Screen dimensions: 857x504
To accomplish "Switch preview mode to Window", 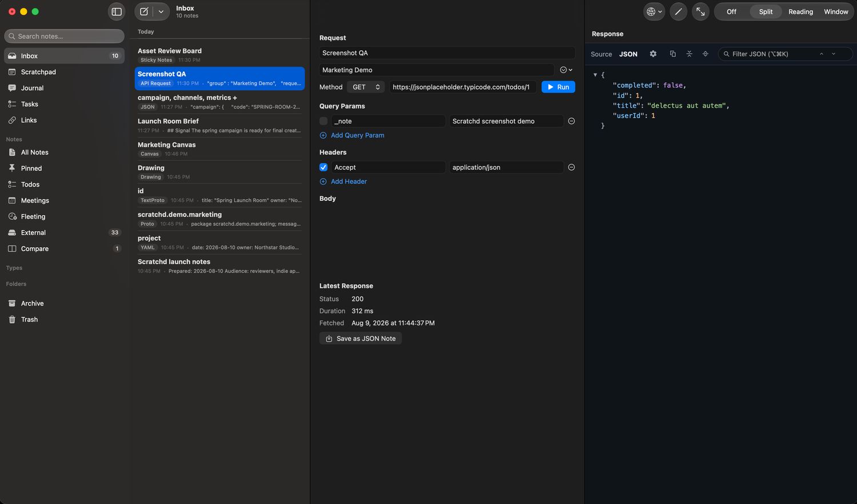I will (x=836, y=11).
